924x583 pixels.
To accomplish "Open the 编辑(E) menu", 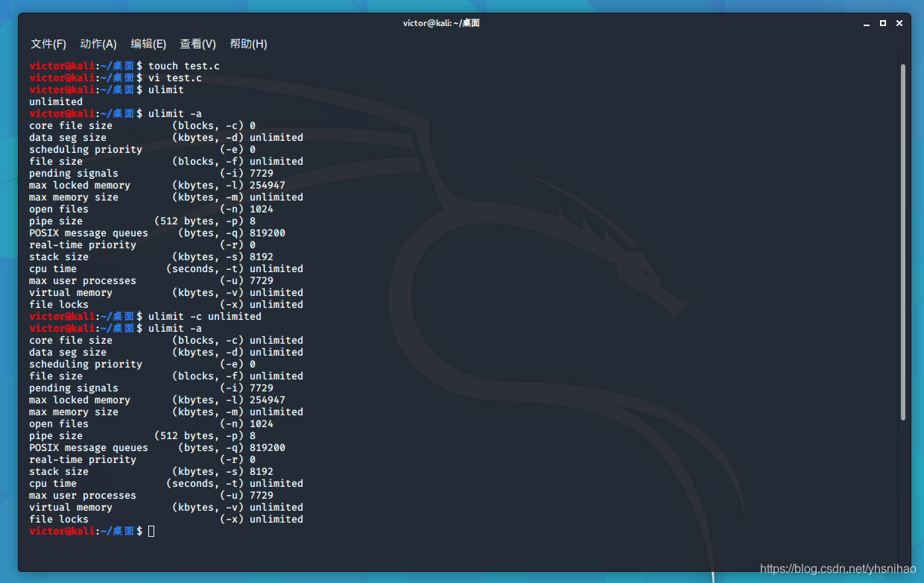I will tap(148, 44).
